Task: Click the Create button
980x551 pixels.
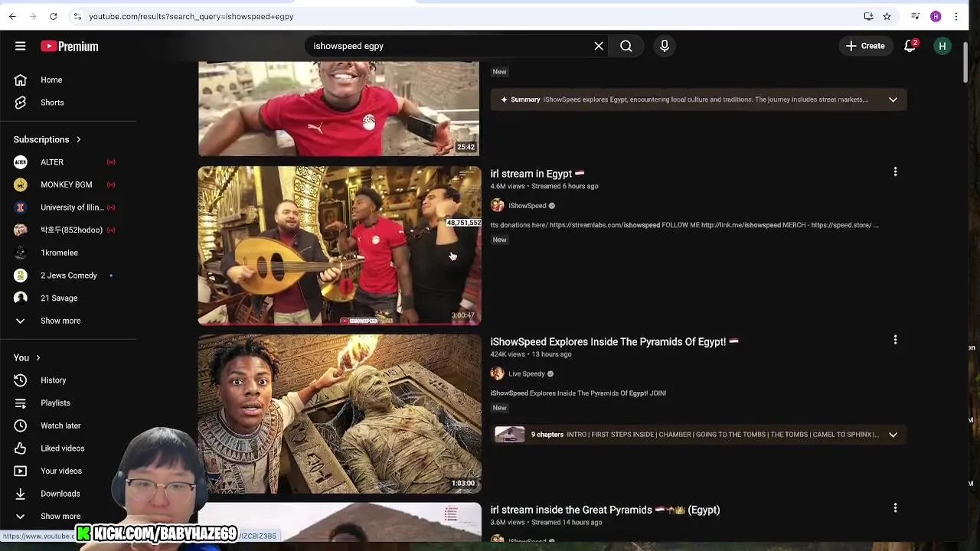Action: point(865,46)
